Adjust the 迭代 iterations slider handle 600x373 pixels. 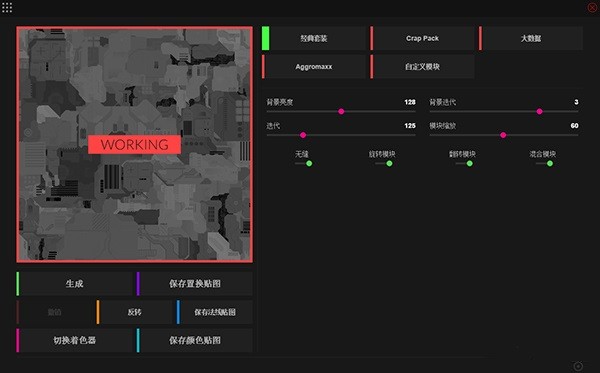pos(303,135)
